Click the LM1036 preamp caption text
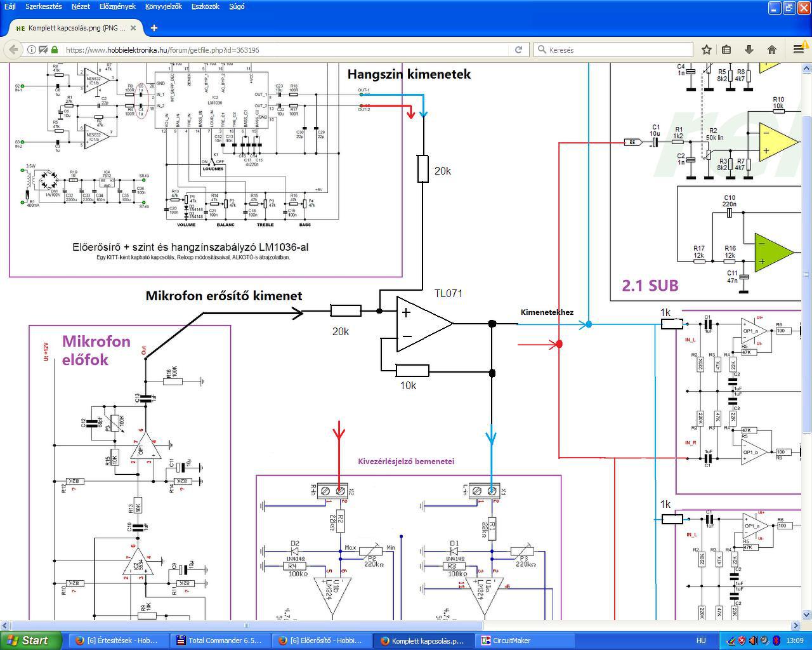812x650 pixels. [190, 247]
